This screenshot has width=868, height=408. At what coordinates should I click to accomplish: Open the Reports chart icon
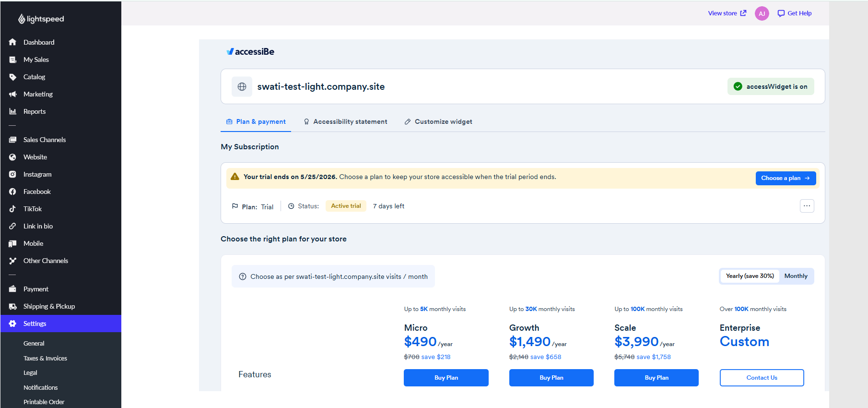pos(12,111)
